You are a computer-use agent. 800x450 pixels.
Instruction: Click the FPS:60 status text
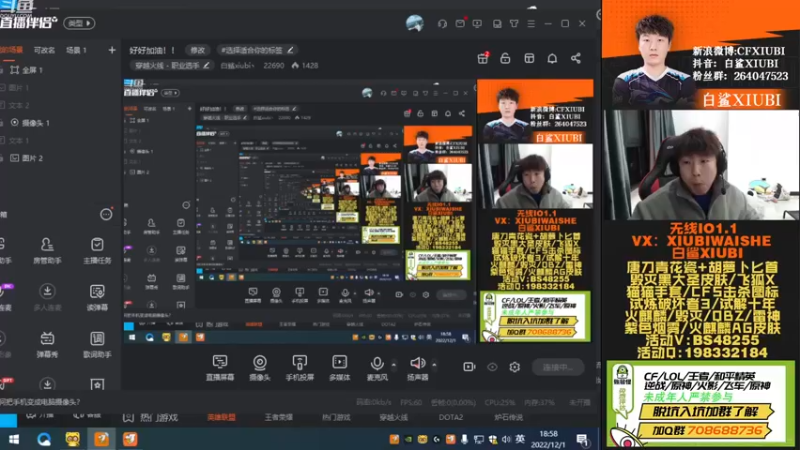(411, 403)
